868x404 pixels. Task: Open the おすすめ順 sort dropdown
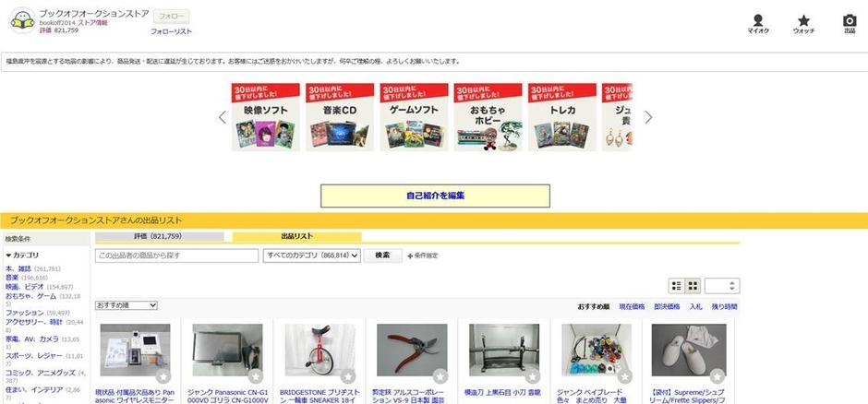point(127,305)
